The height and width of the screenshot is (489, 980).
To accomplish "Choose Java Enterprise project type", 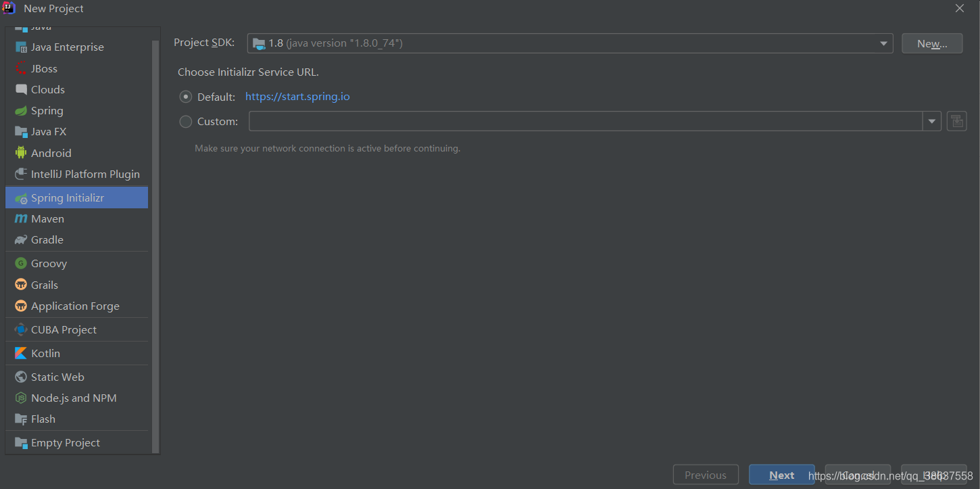I will 68,47.
